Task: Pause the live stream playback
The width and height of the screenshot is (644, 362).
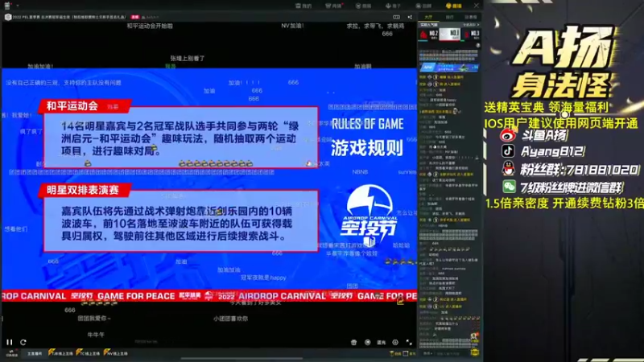Action: click(x=10, y=342)
